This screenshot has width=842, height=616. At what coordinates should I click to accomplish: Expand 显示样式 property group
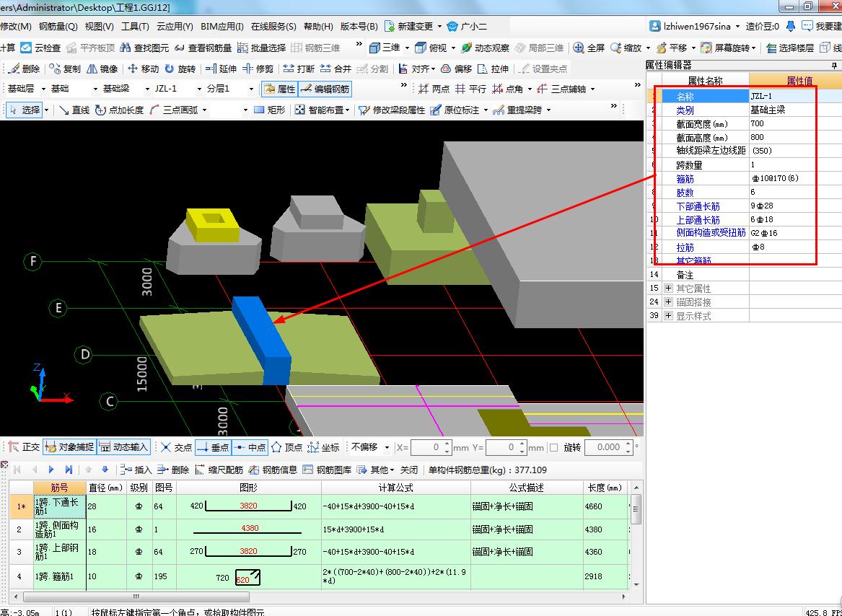[668, 316]
